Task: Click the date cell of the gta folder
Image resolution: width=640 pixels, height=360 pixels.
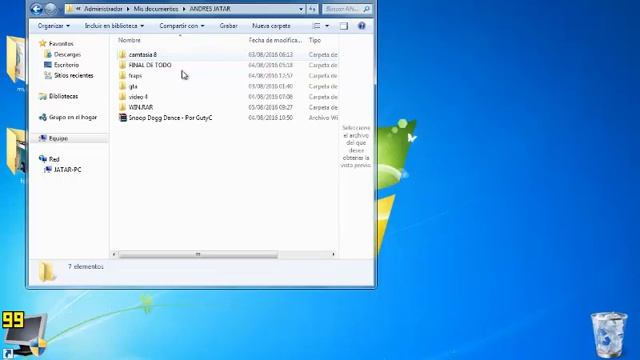Action: pos(271,86)
